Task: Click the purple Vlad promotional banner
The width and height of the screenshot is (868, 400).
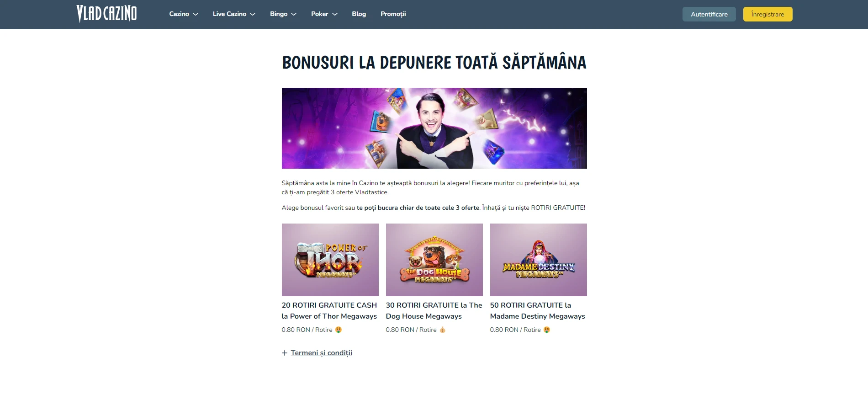Action: [434, 128]
